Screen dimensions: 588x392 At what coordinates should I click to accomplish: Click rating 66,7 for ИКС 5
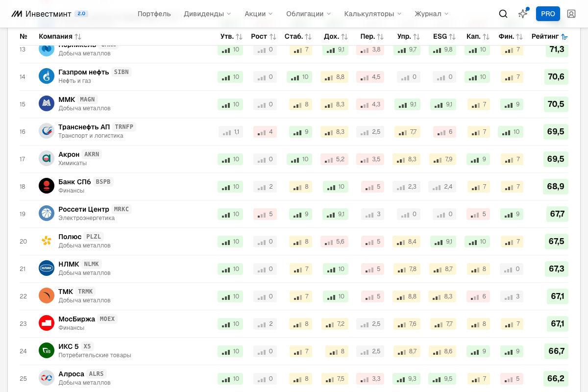556,351
